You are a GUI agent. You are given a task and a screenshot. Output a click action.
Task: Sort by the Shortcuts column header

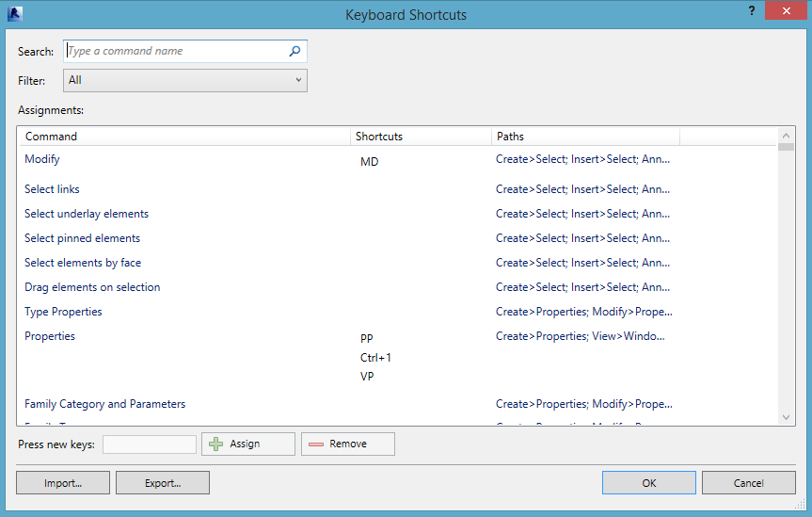click(421, 137)
